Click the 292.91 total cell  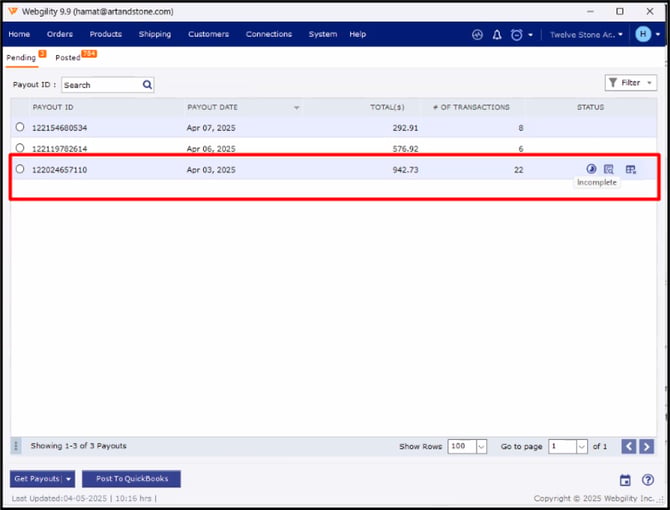(406, 128)
